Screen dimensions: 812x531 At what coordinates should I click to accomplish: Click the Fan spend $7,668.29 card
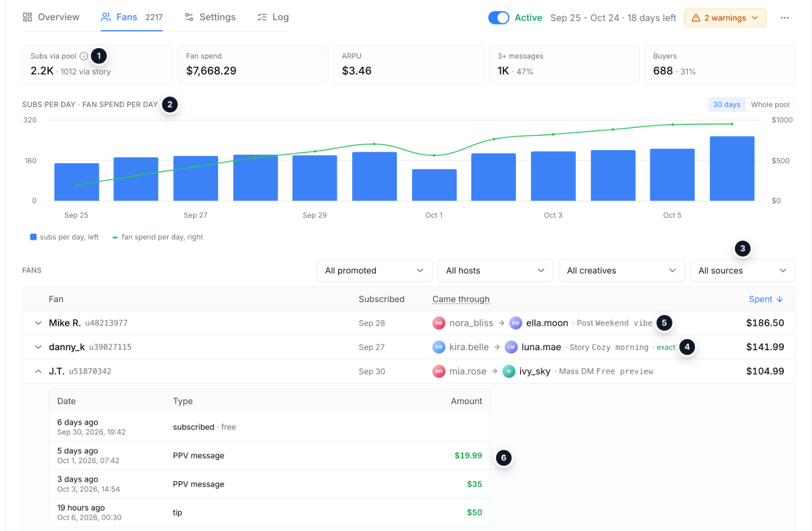pyautogui.click(x=253, y=65)
